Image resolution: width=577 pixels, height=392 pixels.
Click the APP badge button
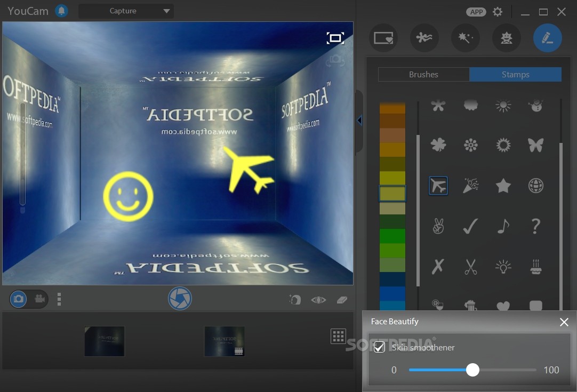coord(476,12)
